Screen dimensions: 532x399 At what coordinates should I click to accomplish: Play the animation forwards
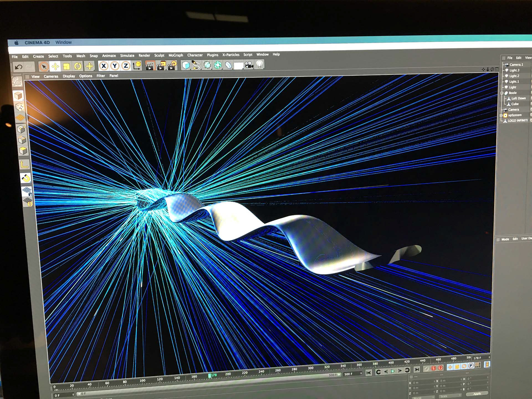[x=393, y=371]
